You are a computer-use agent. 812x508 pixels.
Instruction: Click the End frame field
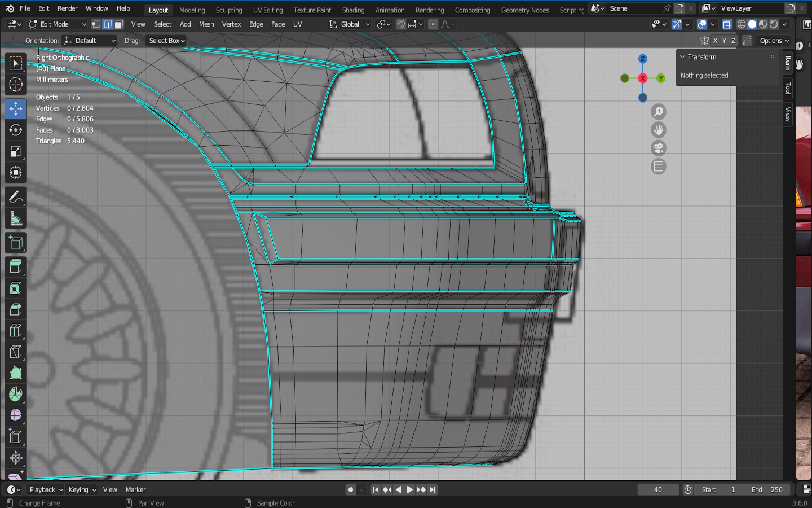(767, 489)
